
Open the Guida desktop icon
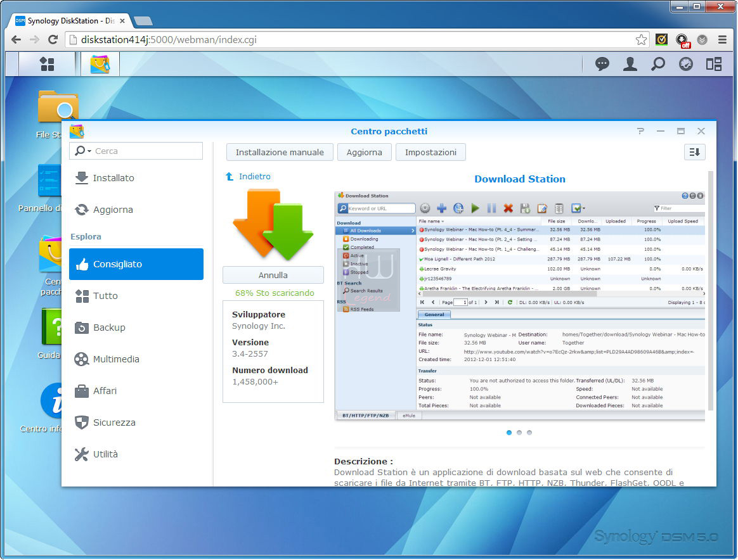[49, 333]
